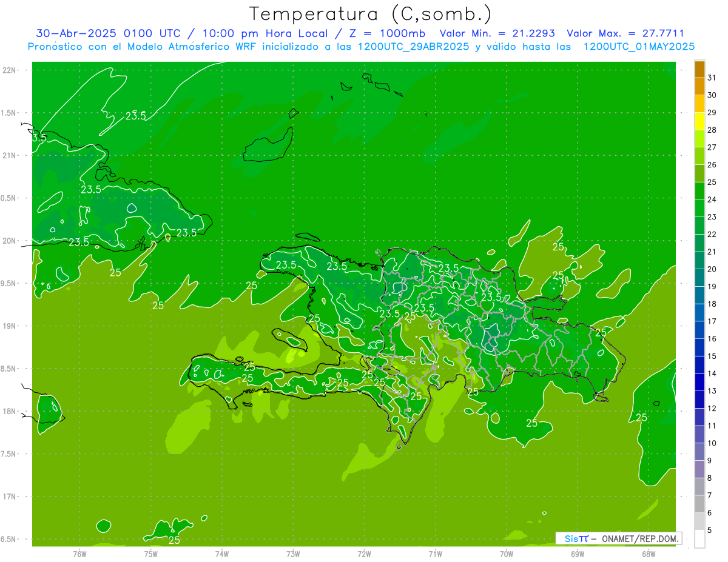Click the legend scale number 26
Viewport: 728px width, 562px height.
(712, 164)
